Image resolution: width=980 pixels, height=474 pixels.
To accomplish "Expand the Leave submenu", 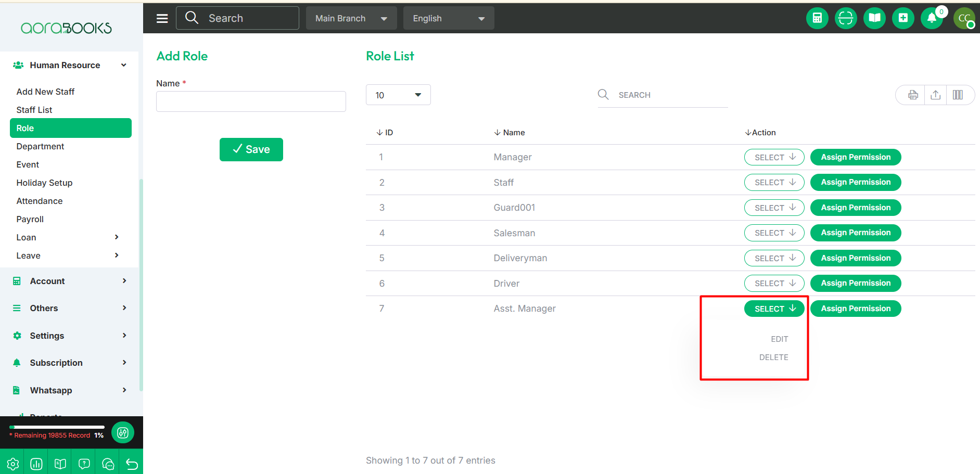I will click(68, 255).
